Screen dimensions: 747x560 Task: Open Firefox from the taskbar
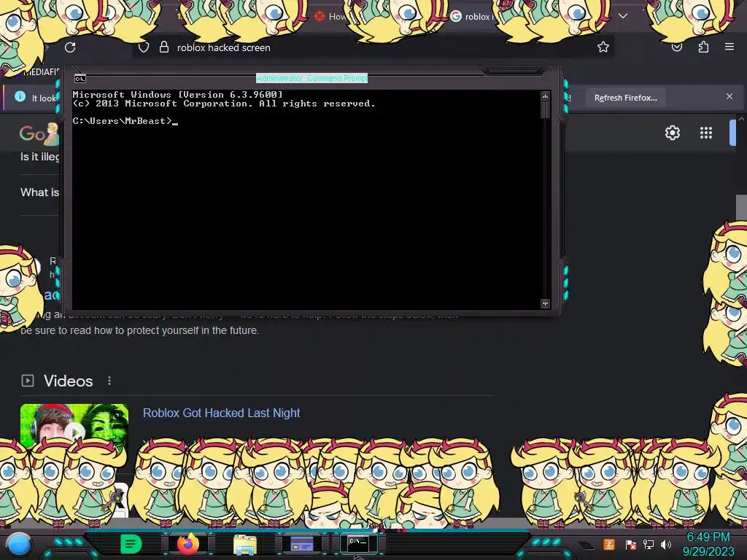(187, 544)
